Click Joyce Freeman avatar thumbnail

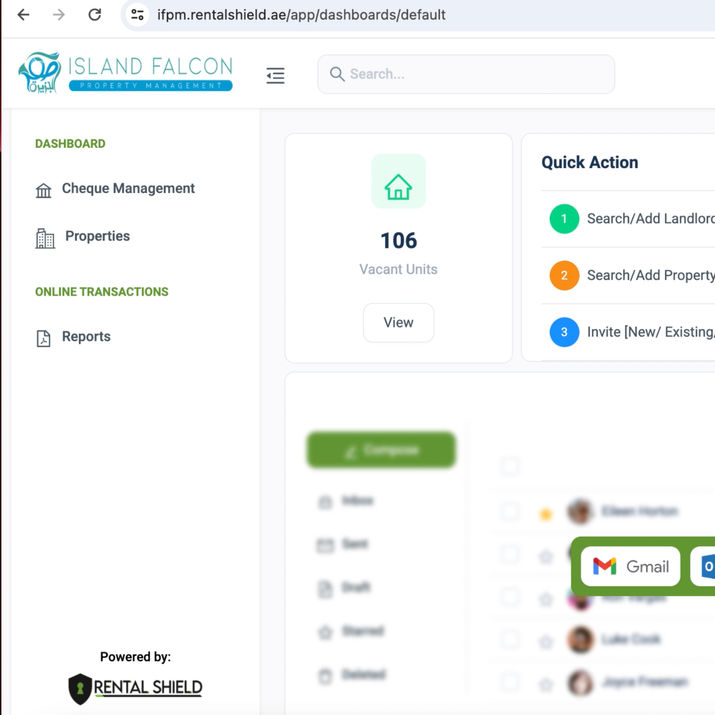pos(580,682)
